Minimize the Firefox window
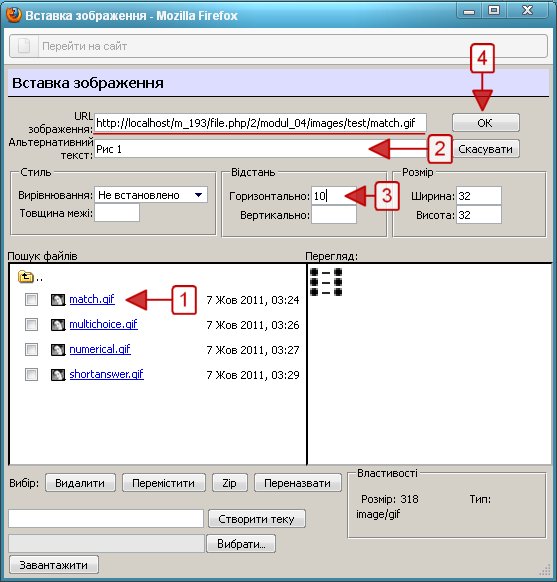The image size is (557, 582). [469, 11]
